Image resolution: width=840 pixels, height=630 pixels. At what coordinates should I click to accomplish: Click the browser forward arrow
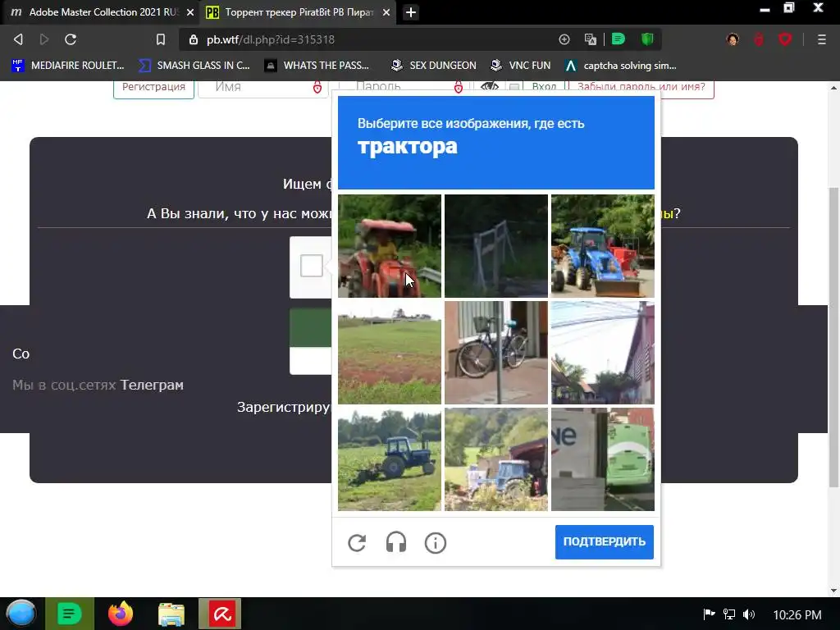point(44,39)
